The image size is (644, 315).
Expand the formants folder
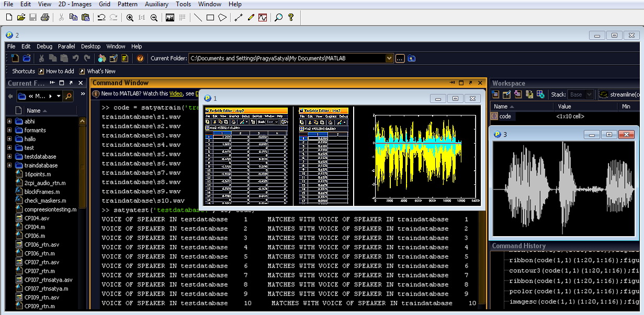click(x=9, y=130)
